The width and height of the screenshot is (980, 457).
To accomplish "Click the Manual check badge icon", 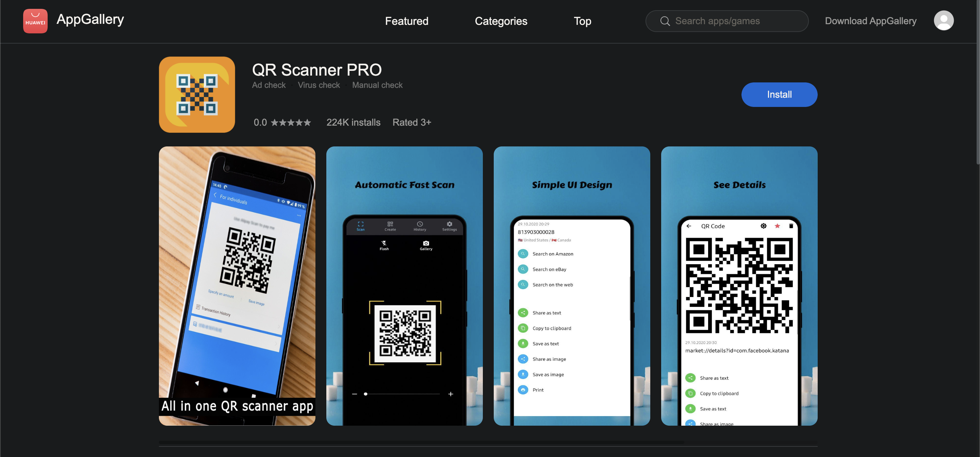I will (x=377, y=84).
